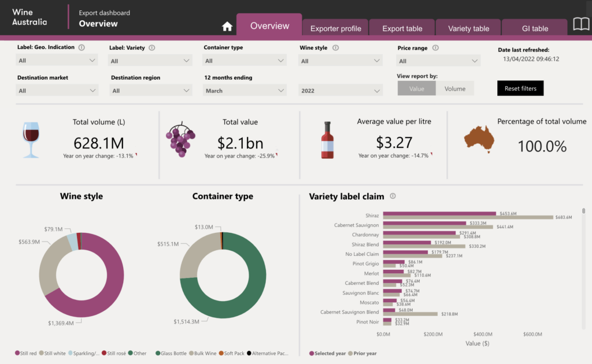The image size is (592, 364).
Task: Open the GI table tab
Action: (x=534, y=28)
